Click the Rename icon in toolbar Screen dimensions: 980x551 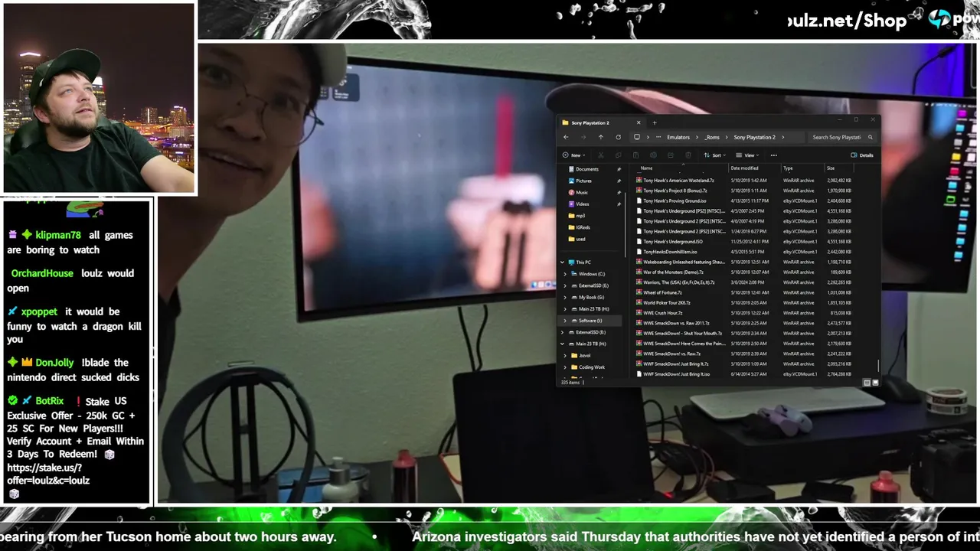[x=653, y=155]
